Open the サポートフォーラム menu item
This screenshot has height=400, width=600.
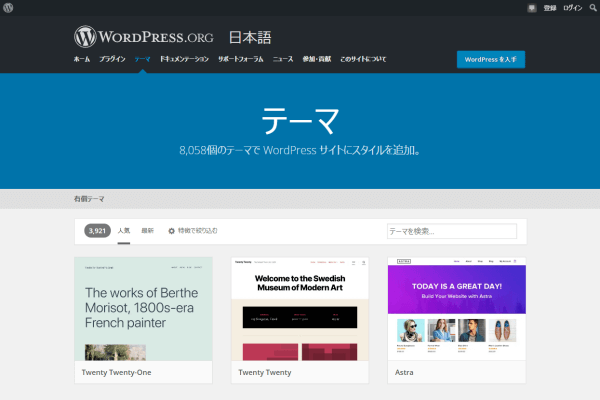point(241,59)
